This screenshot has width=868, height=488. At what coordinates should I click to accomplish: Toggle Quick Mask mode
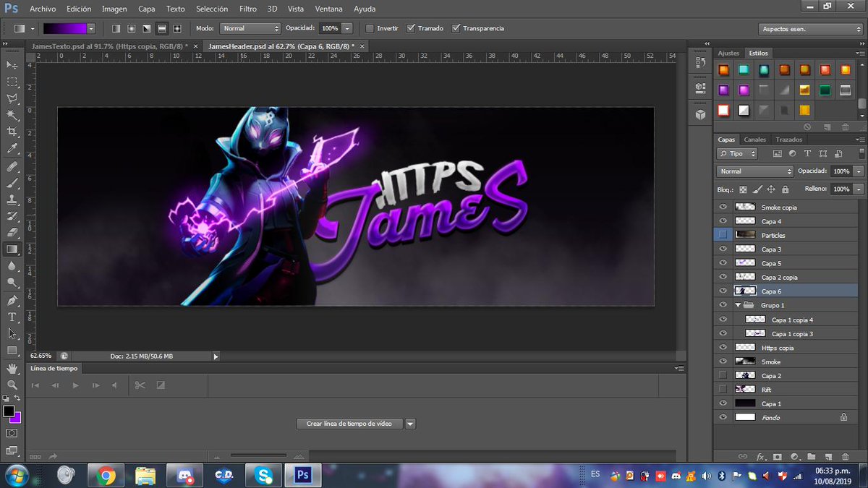pyautogui.click(x=12, y=433)
